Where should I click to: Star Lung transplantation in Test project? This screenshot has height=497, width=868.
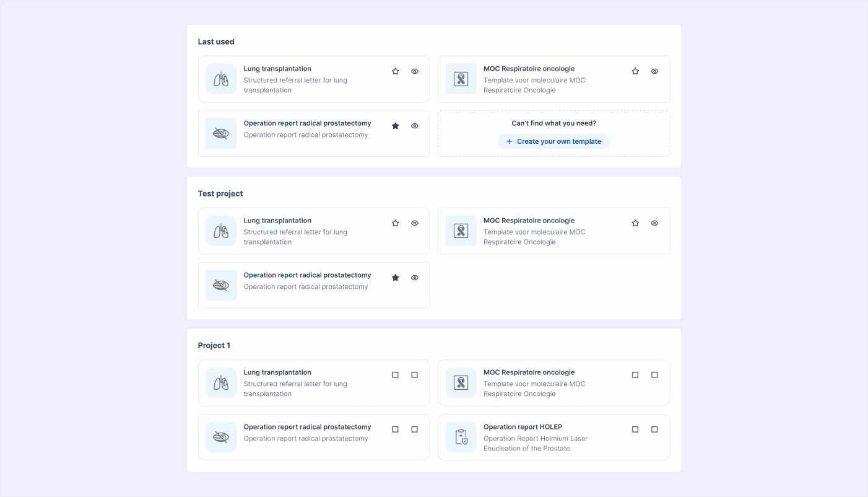point(396,223)
